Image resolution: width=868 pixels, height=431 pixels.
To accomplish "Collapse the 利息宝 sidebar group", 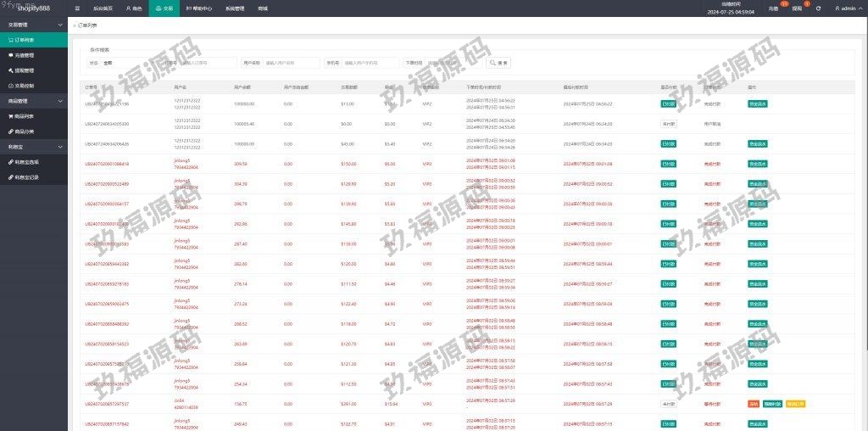I will [34, 147].
